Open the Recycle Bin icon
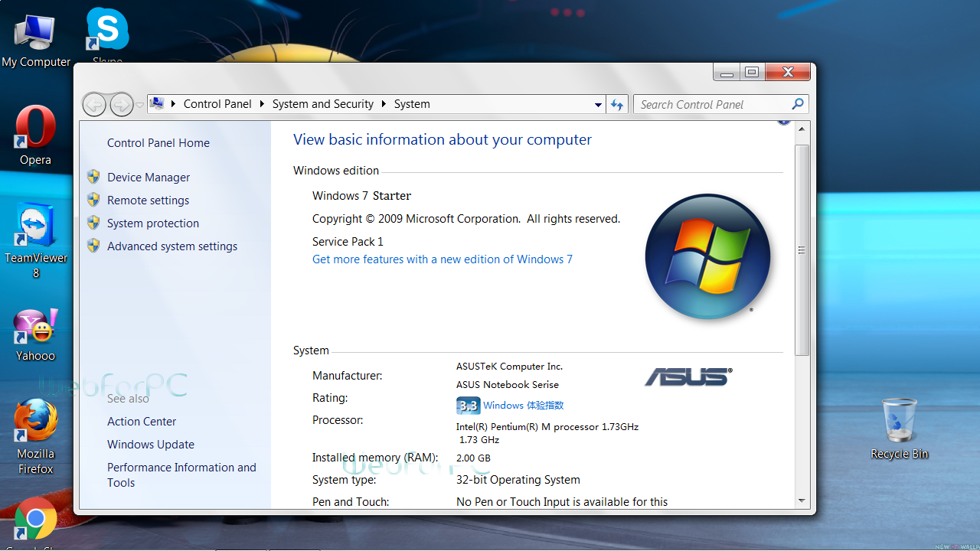980x551 pixels. (899, 429)
